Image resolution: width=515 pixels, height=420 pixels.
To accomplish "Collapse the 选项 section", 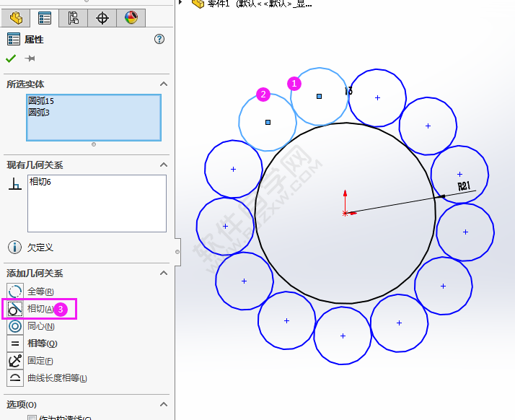I will point(163,405).
